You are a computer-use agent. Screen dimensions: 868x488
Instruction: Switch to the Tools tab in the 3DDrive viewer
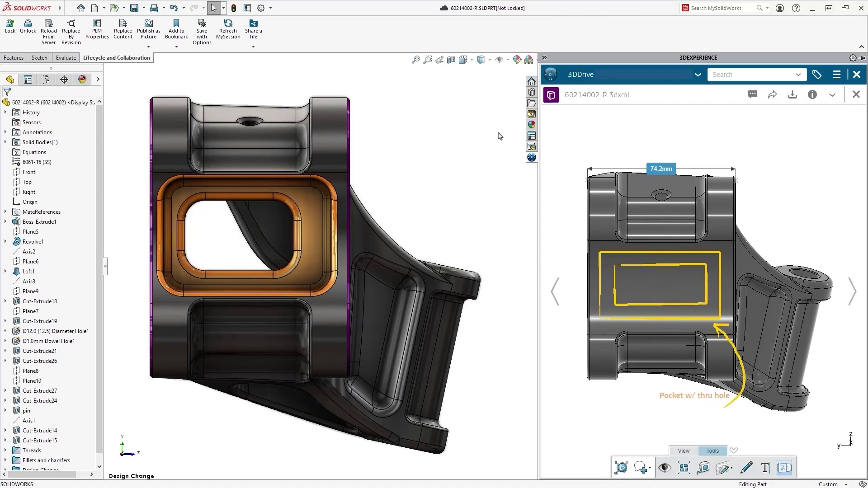pos(712,450)
